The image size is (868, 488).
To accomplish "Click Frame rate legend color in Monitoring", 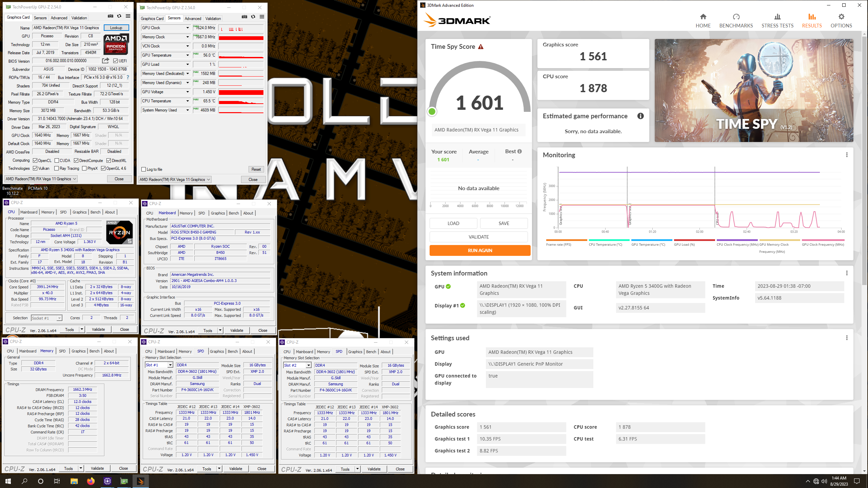I will click(x=566, y=240).
